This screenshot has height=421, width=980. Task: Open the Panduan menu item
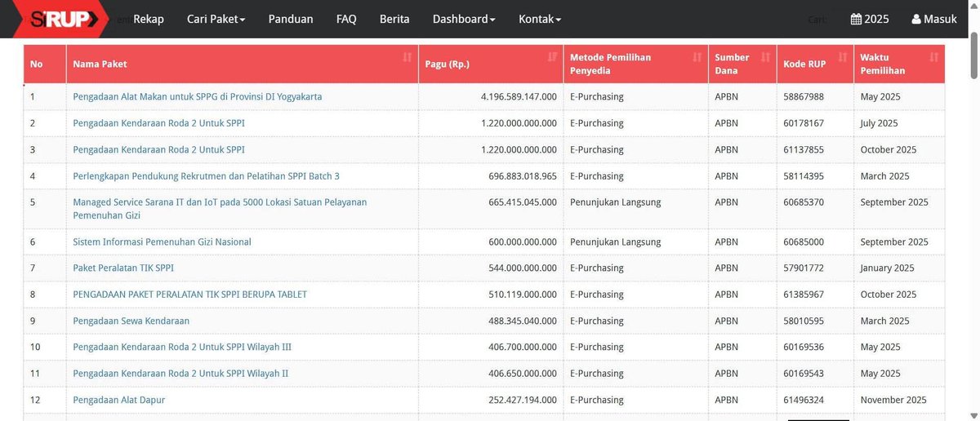tap(291, 19)
